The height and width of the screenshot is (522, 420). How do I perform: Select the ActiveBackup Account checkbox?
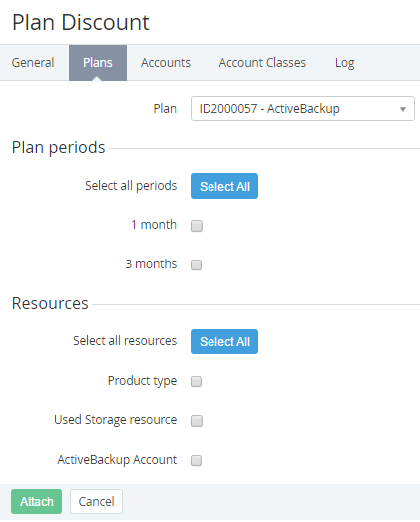point(196,461)
